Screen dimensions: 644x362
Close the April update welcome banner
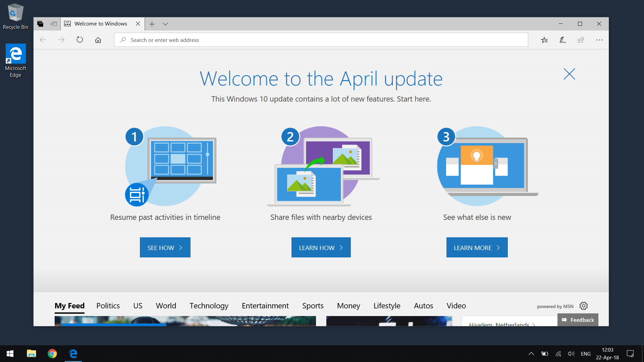tap(569, 74)
